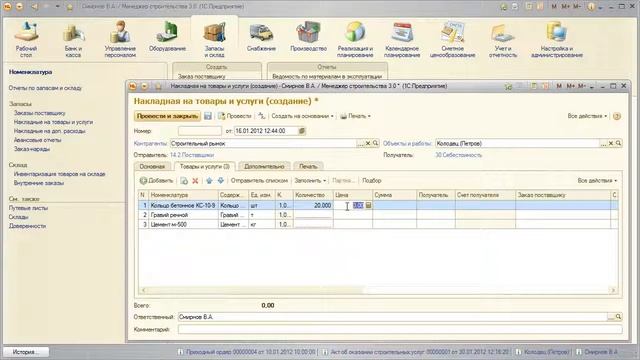Open the 14.2 Поставщики sender link
Viewport: 640px width, 360px height.
(192, 155)
